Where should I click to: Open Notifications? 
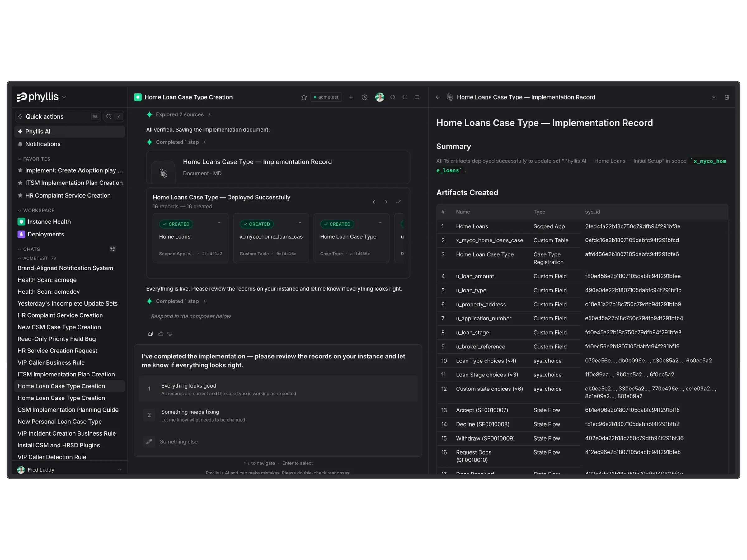tap(70, 144)
